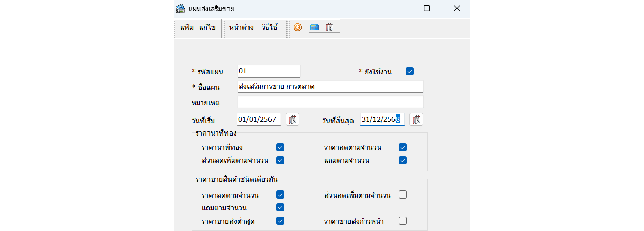The image size is (644, 231).
Task: Open the หน้าต่าง menu
Action: point(241,27)
